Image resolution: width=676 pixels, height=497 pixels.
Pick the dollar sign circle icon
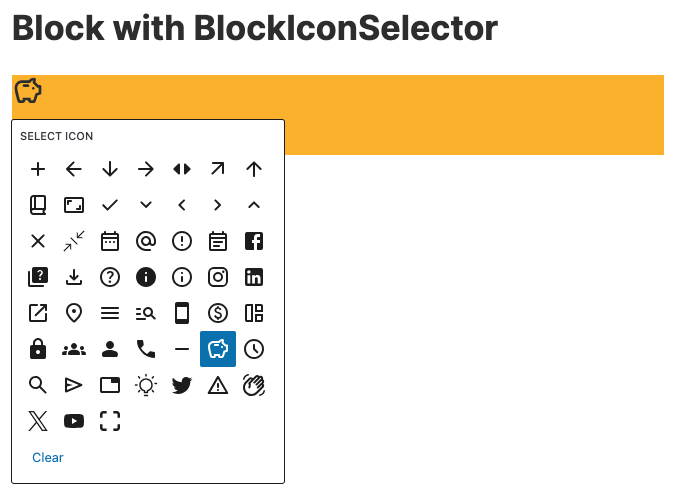(x=218, y=313)
